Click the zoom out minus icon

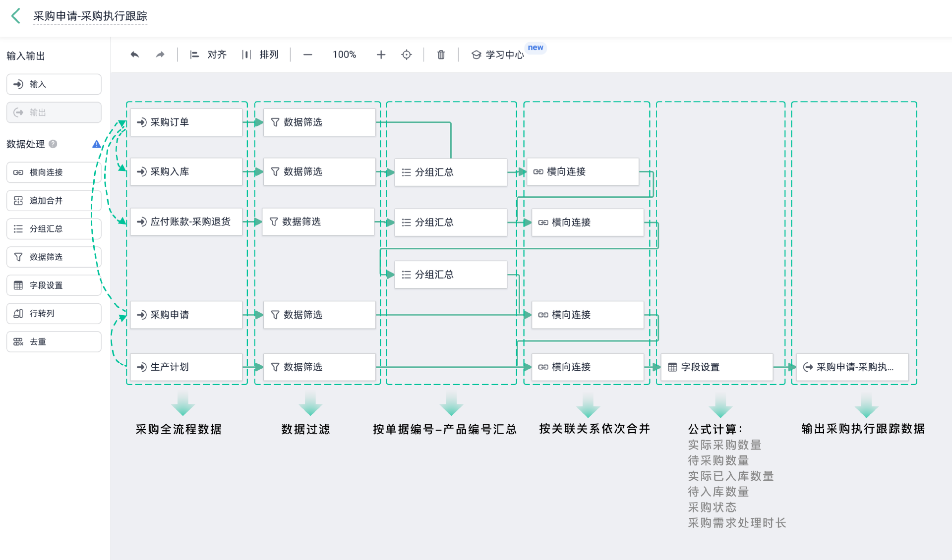pyautogui.click(x=307, y=55)
